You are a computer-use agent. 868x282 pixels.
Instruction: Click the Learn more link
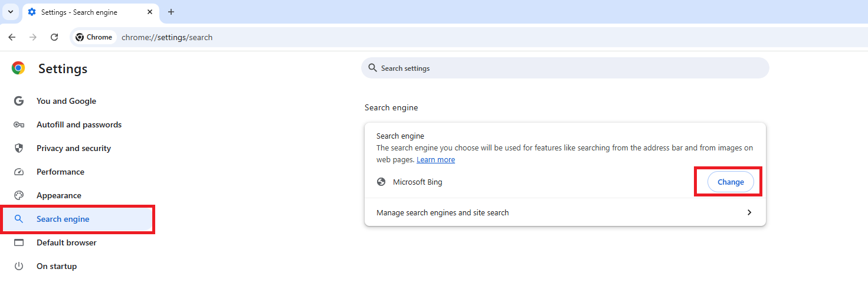tap(435, 160)
